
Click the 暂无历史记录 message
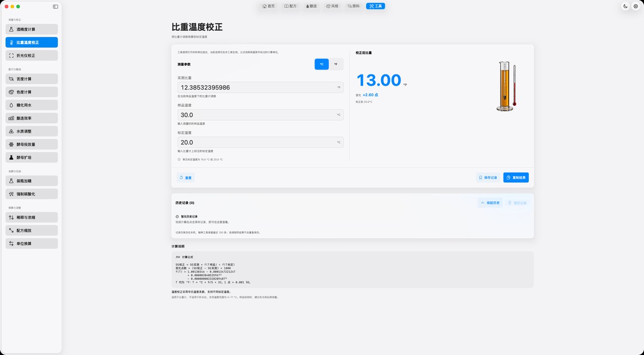tap(189, 217)
